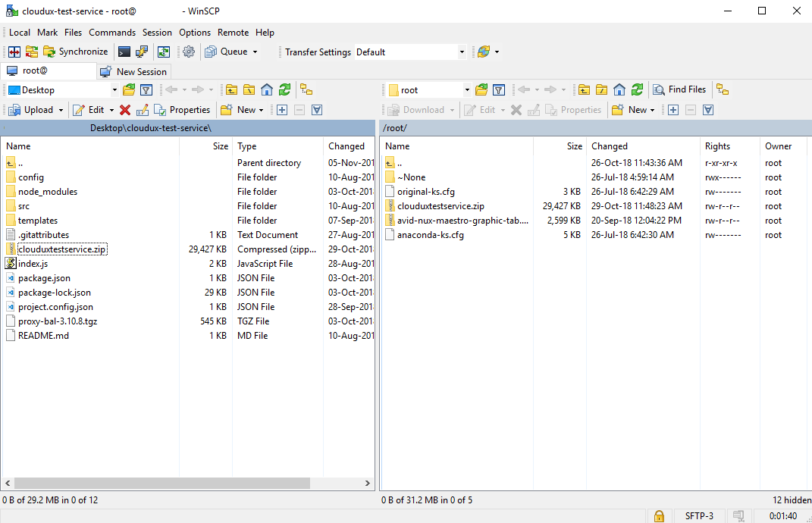The width and height of the screenshot is (812, 523).
Task: Toggle remote directory tree icon
Action: 723,90
